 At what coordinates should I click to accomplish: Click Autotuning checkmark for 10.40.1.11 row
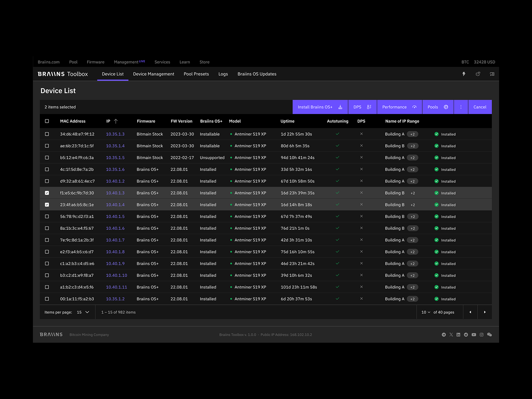[337, 287]
